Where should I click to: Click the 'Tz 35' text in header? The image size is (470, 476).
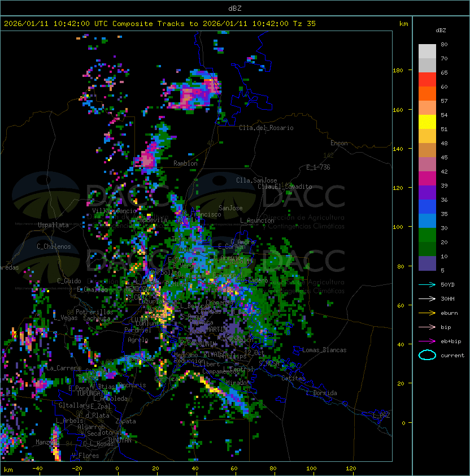point(304,24)
